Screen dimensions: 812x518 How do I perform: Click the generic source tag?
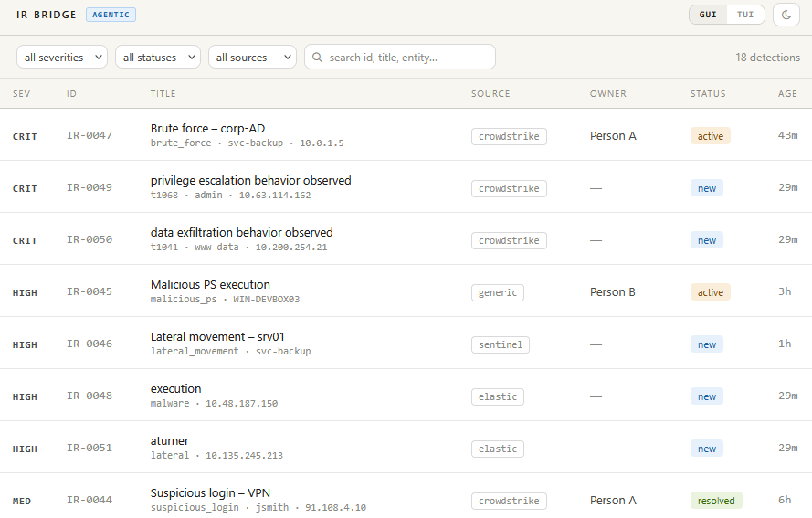coord(498,292)
